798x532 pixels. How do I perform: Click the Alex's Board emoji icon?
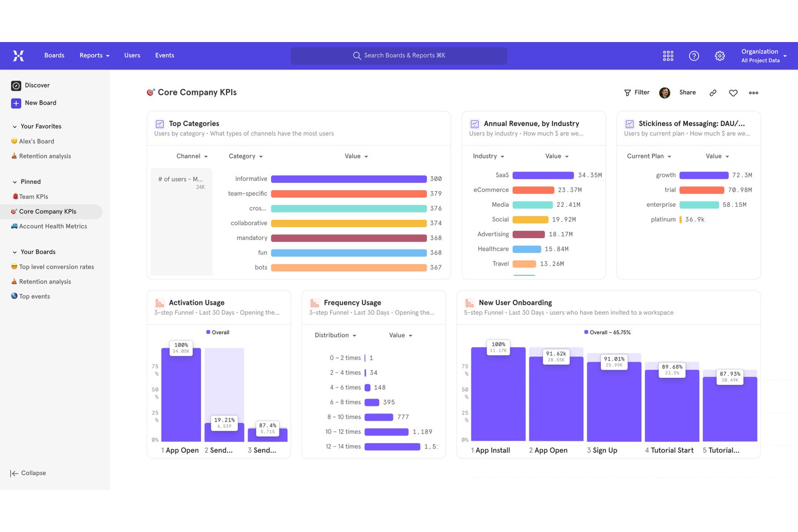point(14,141)
